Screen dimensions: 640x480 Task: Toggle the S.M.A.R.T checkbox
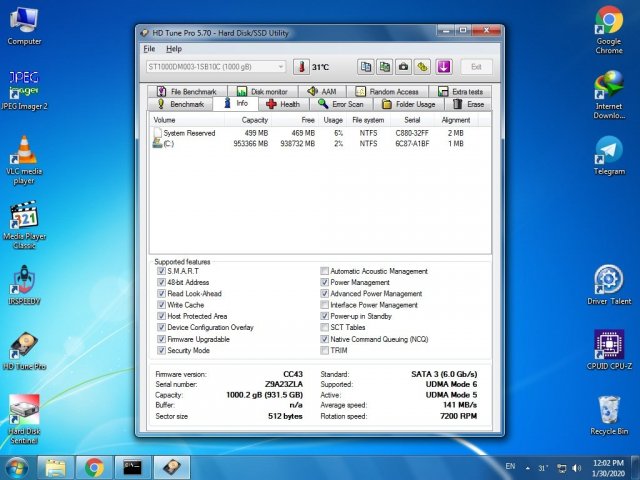point(162,271)
